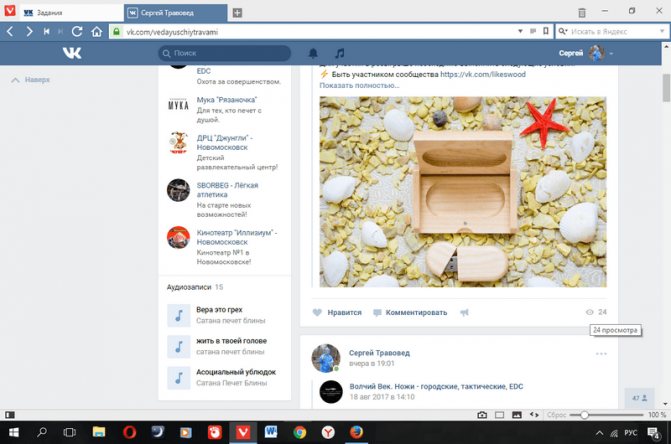
Task: Open page actions code icon
Action: 534,415
